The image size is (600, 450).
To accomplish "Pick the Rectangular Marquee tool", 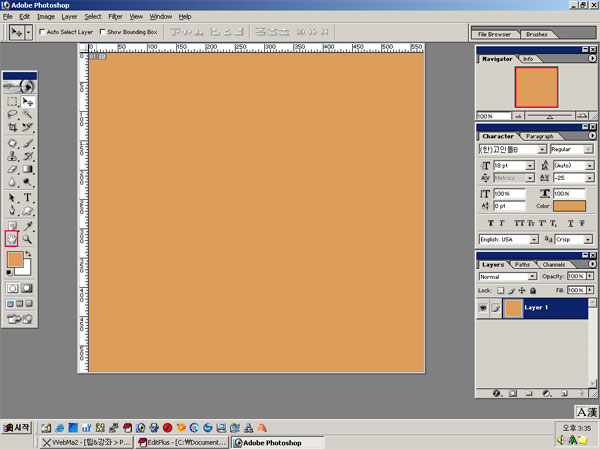I will pos(12,102).
